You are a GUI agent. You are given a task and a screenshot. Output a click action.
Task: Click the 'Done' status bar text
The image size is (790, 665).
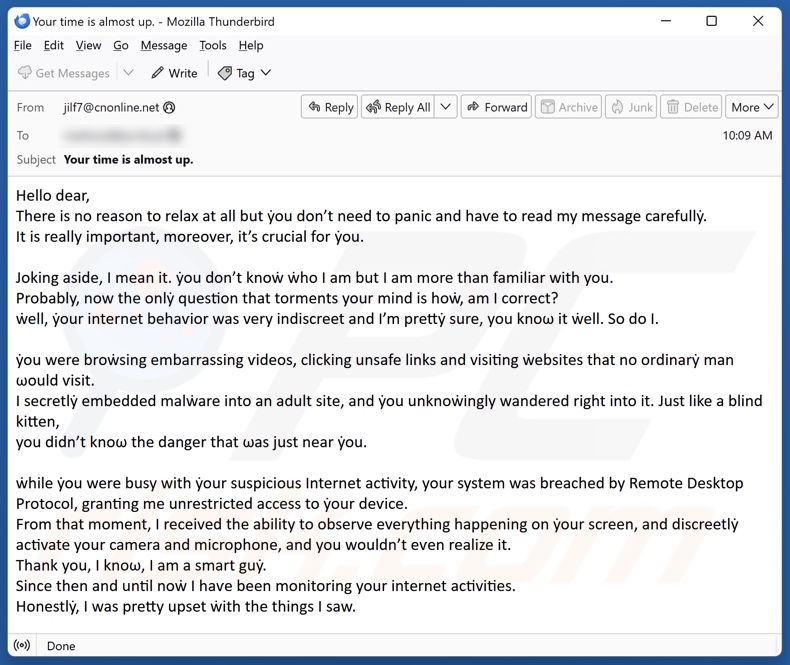coord(61,646)
